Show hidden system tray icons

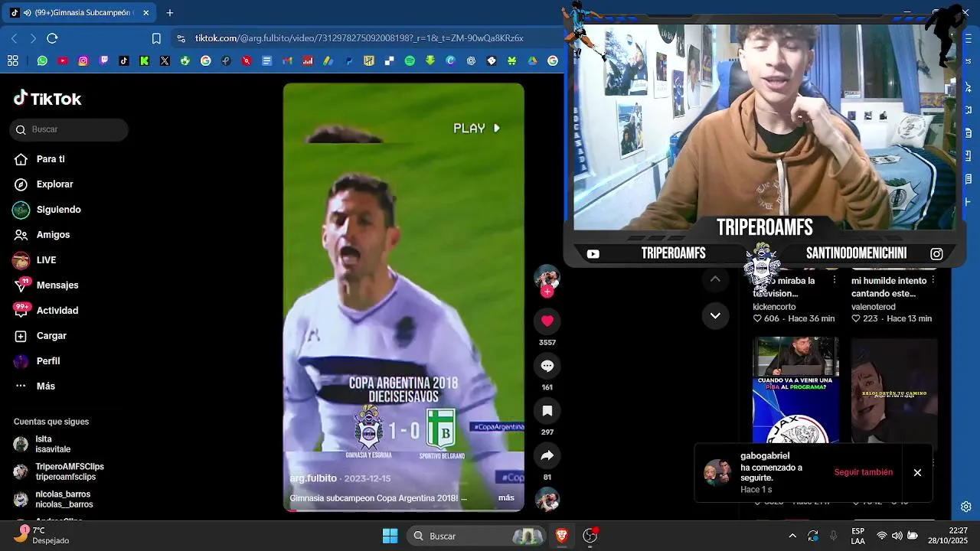coord(792,536)
